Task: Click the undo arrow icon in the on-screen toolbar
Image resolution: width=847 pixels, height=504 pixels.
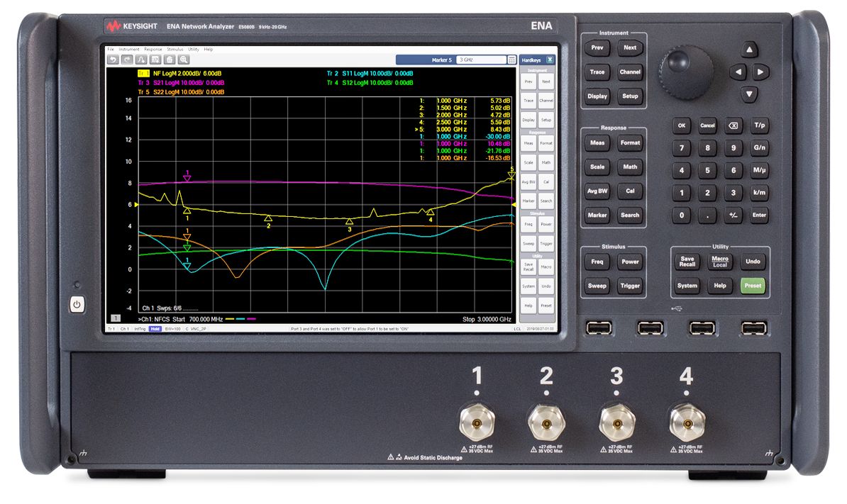Action: tap(112, 60)
